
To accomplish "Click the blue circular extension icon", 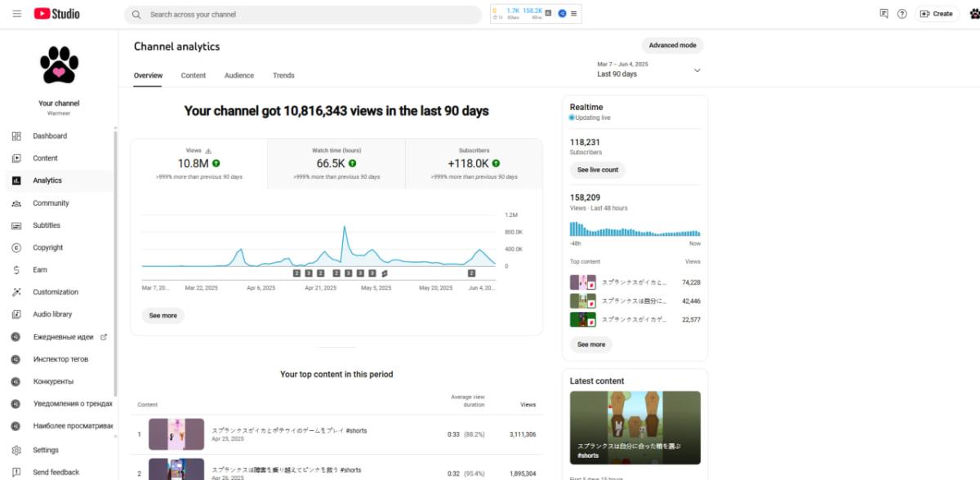I will [562, 13].
